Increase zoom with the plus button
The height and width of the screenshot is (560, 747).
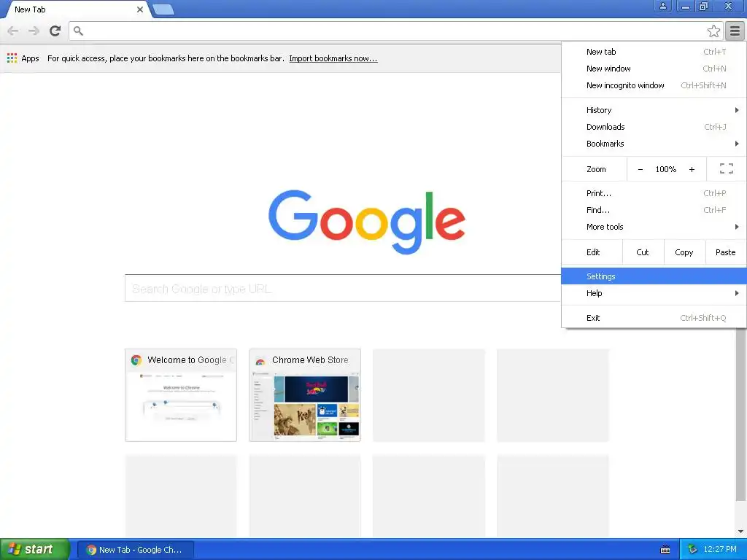point(692,169)
